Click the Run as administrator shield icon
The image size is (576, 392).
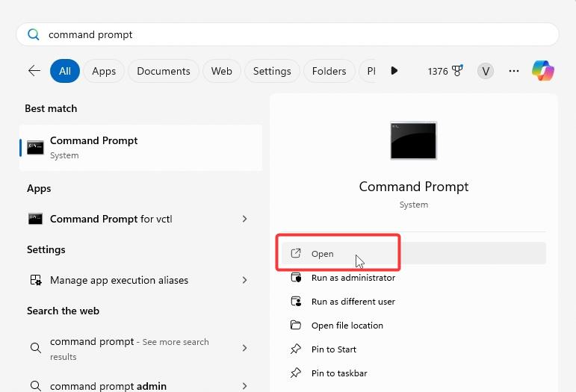pos(296,278)
